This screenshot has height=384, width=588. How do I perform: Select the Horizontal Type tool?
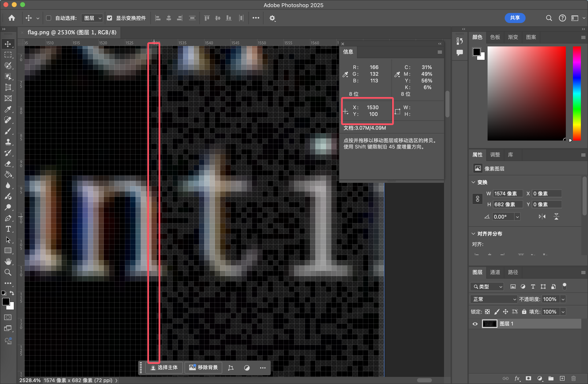[8, 229]
